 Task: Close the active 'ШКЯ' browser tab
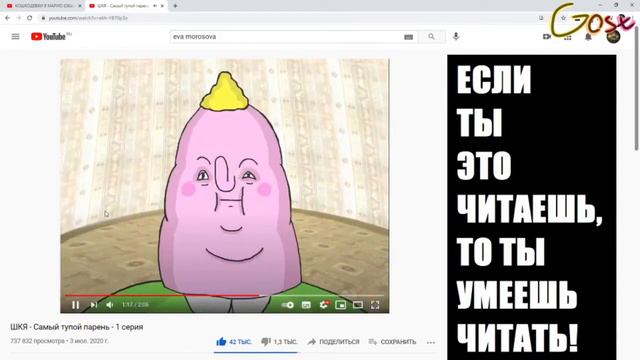162,6
